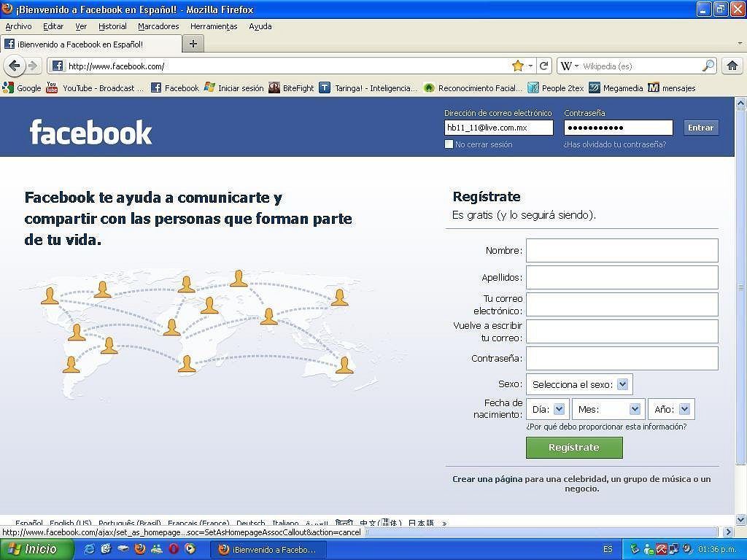Click the URL address bar
This screenshot has height=560, width=747.
tap(286, 66)
